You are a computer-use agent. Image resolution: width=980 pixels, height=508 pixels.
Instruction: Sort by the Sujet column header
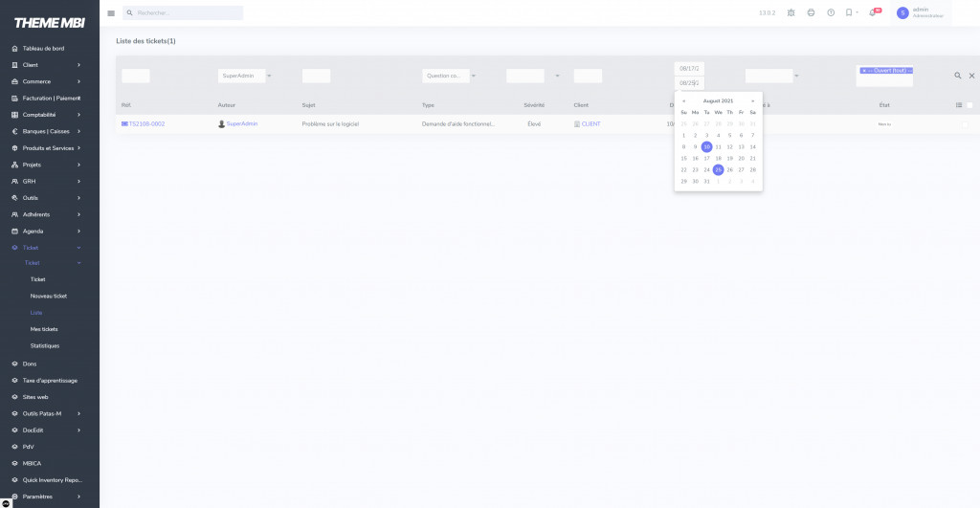(309, 105)
